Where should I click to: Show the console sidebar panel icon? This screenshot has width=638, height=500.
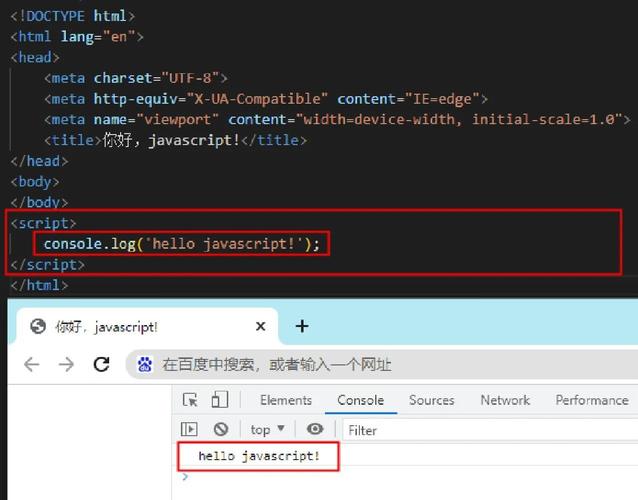point(189,429)
